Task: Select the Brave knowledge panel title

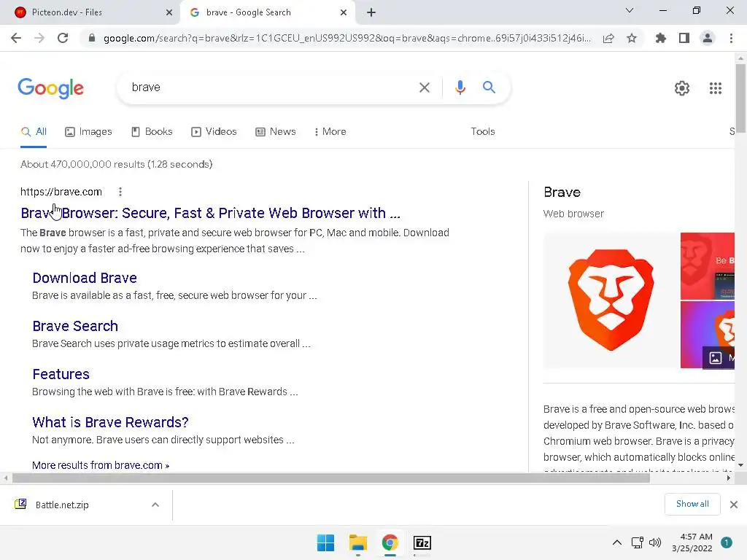Action: pyautogui.click(x=562, y=192)
